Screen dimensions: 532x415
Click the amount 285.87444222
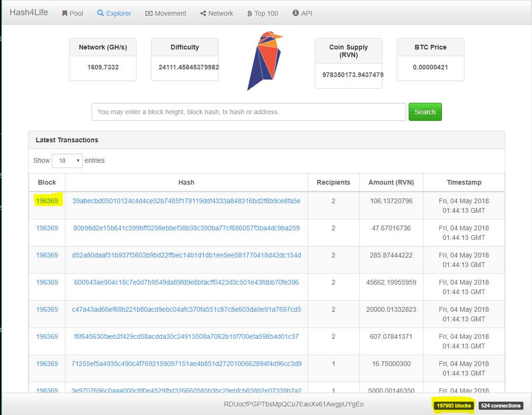click(x=391, y=255)
